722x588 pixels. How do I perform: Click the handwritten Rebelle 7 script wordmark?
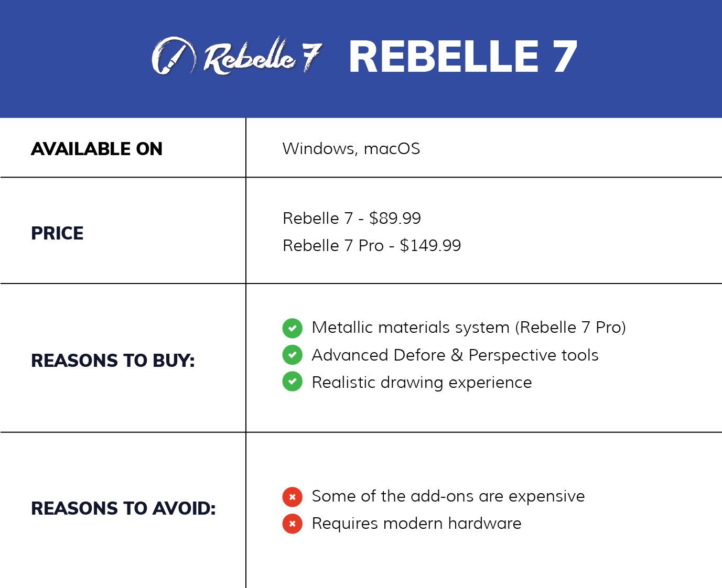262,57
